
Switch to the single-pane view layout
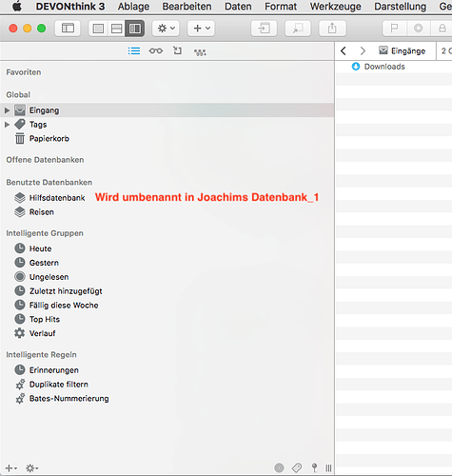[98, 29]
